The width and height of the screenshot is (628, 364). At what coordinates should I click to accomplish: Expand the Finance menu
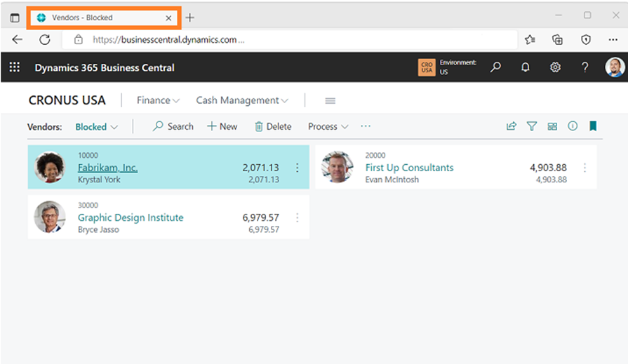coord(158,100)
